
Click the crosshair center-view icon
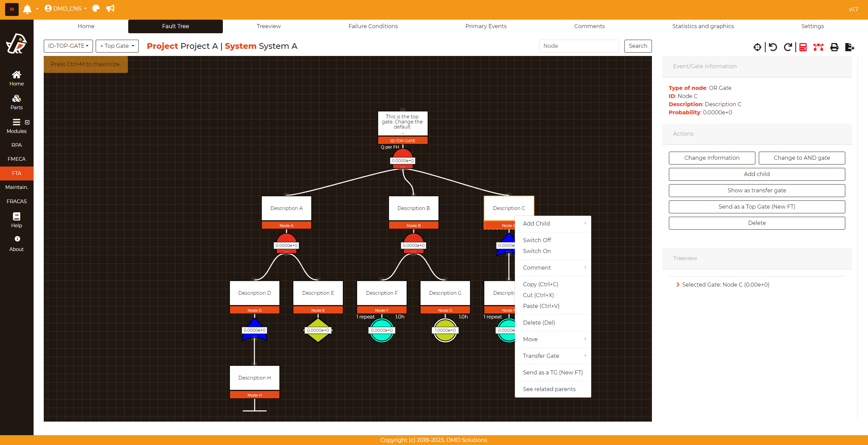click(757, 47)
